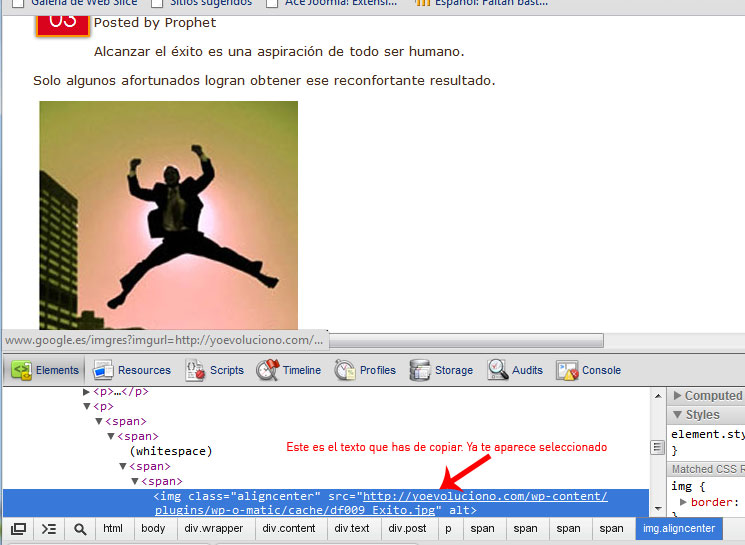Select div.content in the breadcrumb bar
This screenshot has height=545, width=745.
[x=289, y=528]
